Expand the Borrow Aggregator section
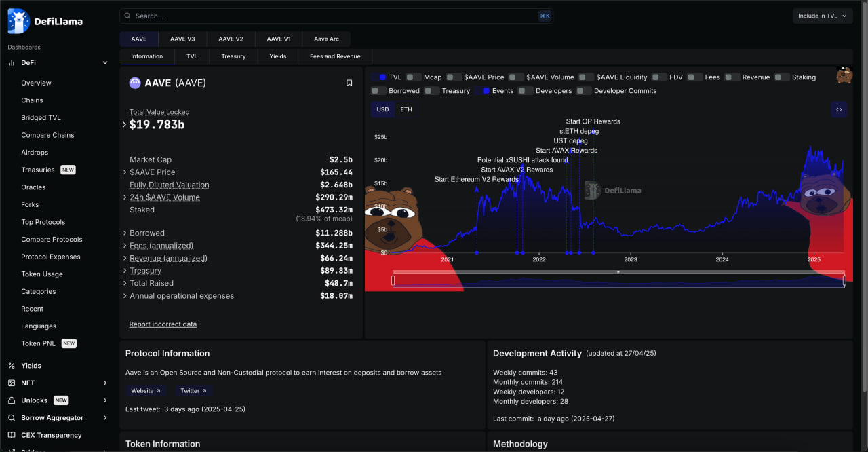Image resolution: width=868 pixels, height=452 pixels. coord(105,418)
